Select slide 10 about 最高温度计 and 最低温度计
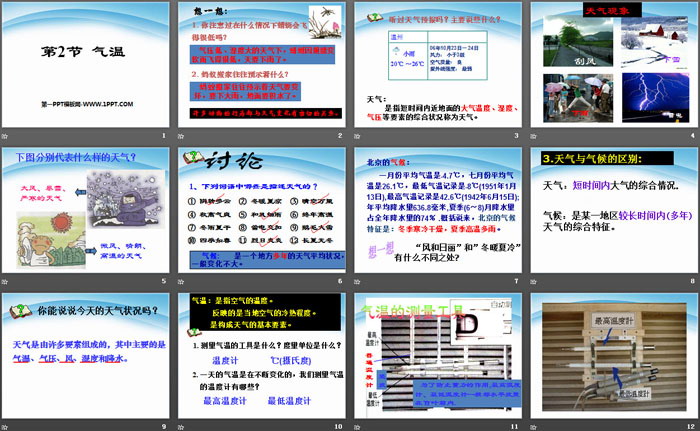This screenshot has width=700, height=431. (x=261, y=356)
